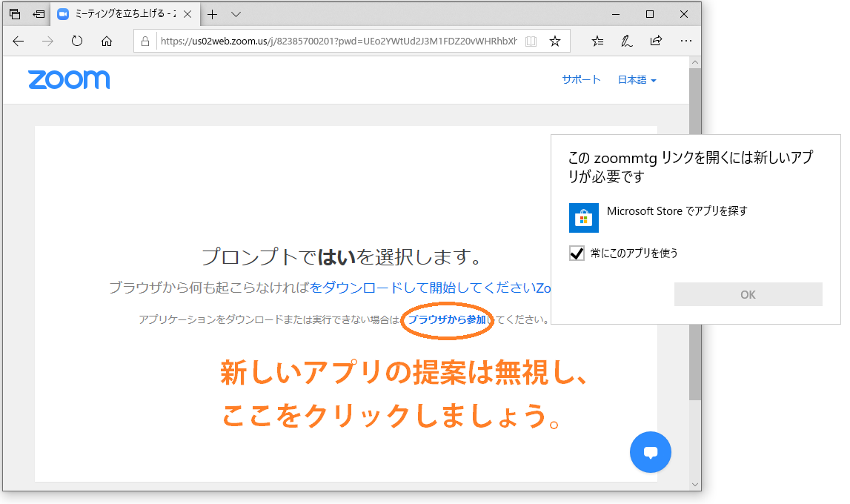Viewport: 850px width, 504px height.
Task: Click the browser Back arrow
Action: point(19,42)
